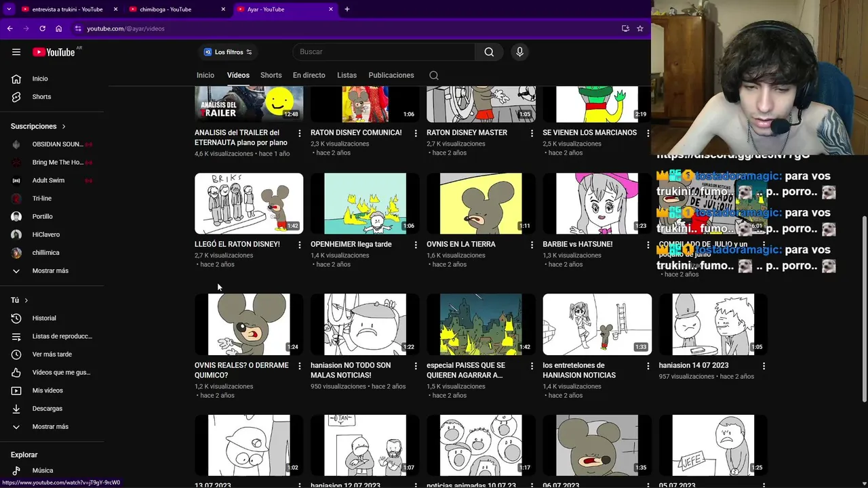Image resolution: width=868 pixels, height=488 pixels.
Task: Open Ver más tarde playlist
Action: tap(52, 354)
